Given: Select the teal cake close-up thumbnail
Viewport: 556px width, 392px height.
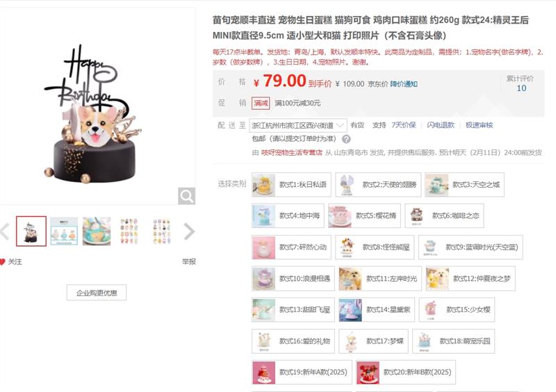Looking at the screenshot, I should (97, 231).
